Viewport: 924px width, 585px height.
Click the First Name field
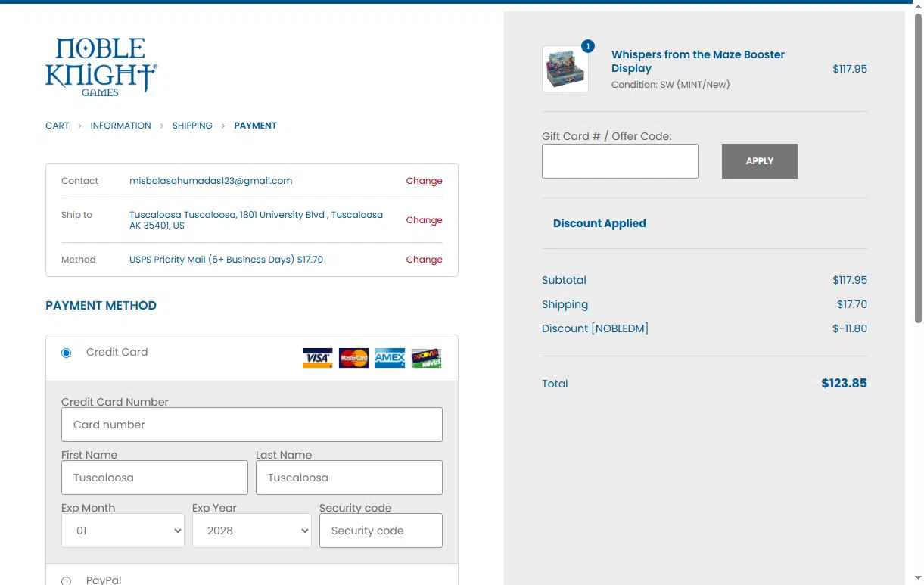154,478
